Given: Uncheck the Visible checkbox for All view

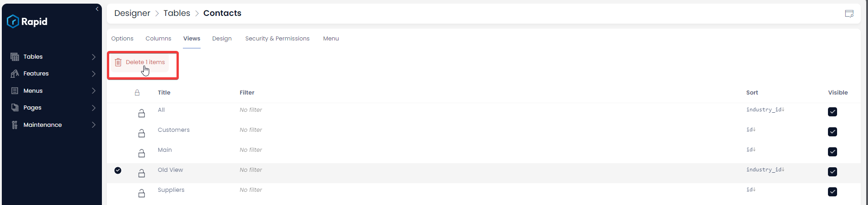Looking at the screenshot, I should click(x=833, y=112).
